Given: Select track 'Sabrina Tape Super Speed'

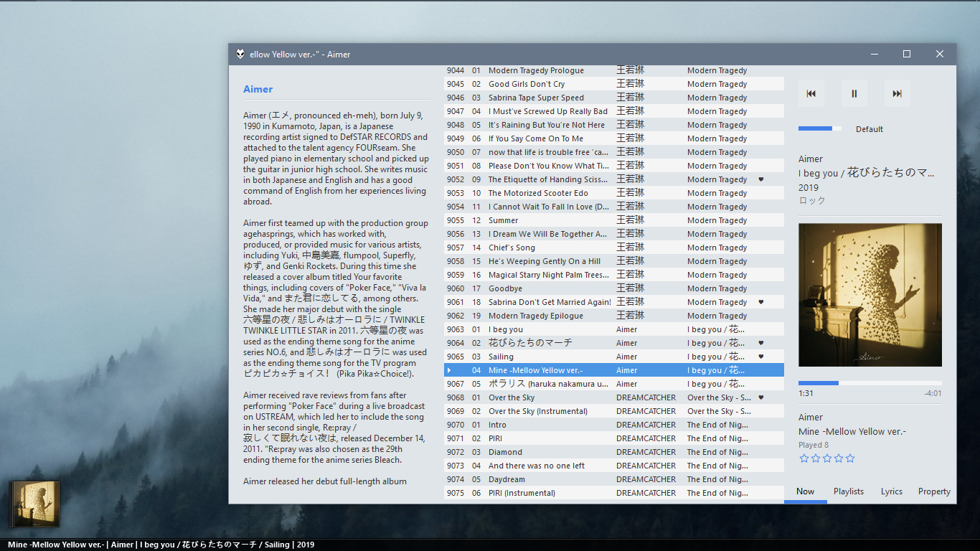Looking at the screenshot, I should tap(614, 98).
